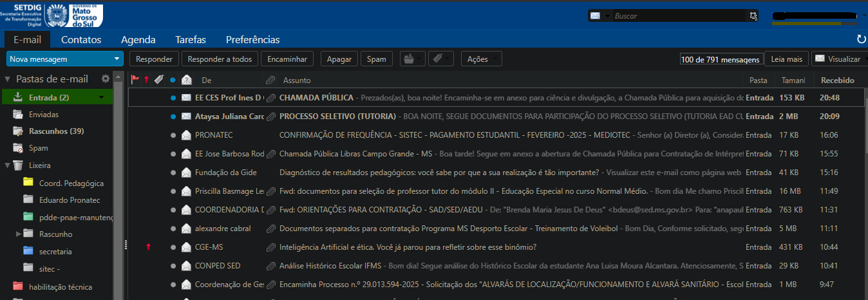Mark the CHAMADA PÚBLICA email as read

tap(173, 98)
